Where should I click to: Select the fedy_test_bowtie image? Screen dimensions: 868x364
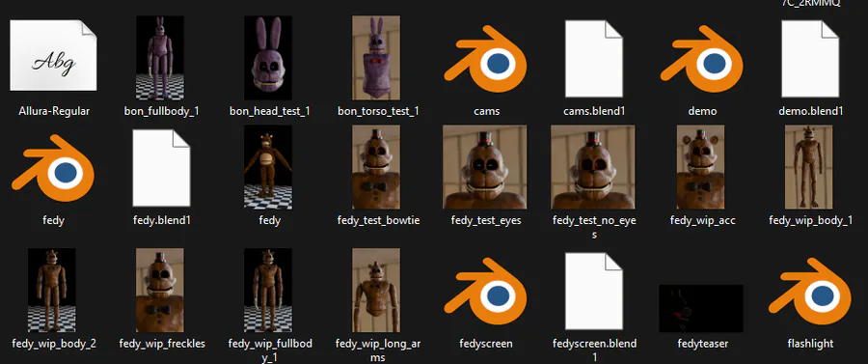tap(376, 167)
